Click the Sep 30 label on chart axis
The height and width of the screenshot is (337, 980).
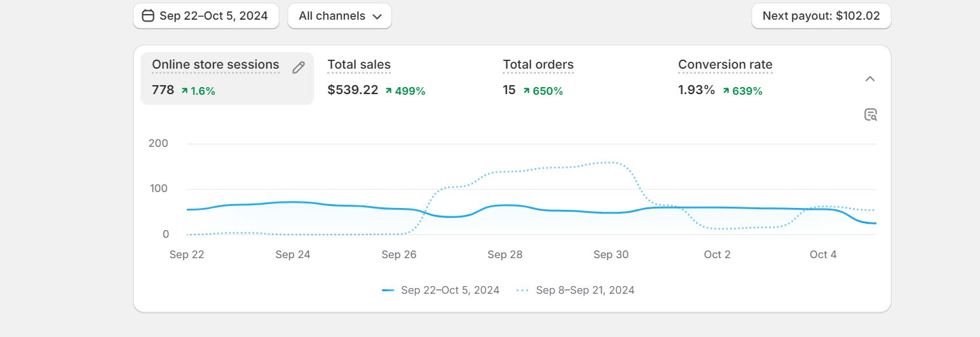coord(611,255)
